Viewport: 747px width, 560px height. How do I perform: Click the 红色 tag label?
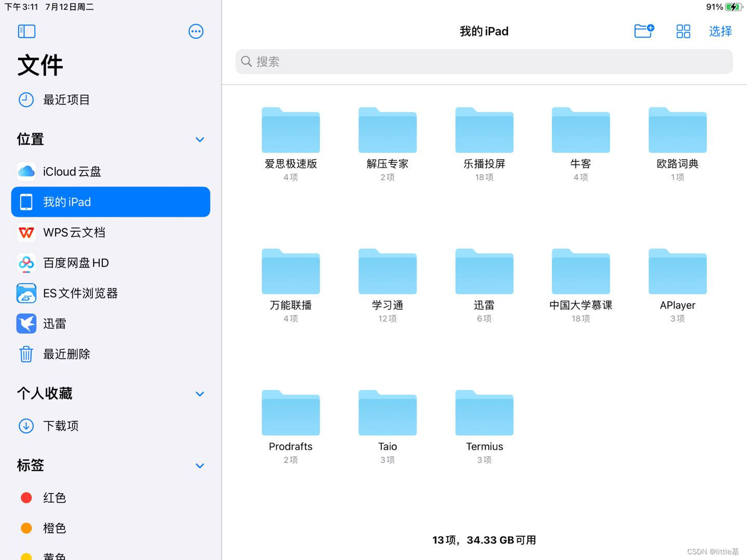54,498
